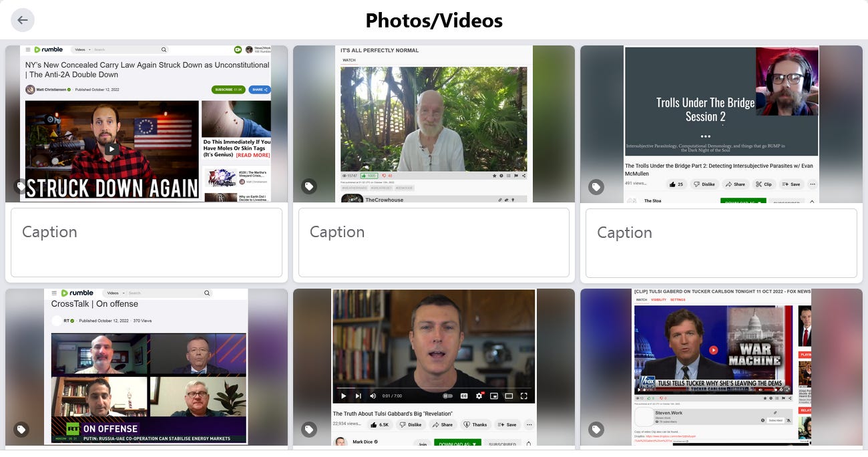Image resolution: width=868 pixels, height=457 pixels.
Task: Tag the Tucker Carlson War Machine photo
Action: (596, 430)
